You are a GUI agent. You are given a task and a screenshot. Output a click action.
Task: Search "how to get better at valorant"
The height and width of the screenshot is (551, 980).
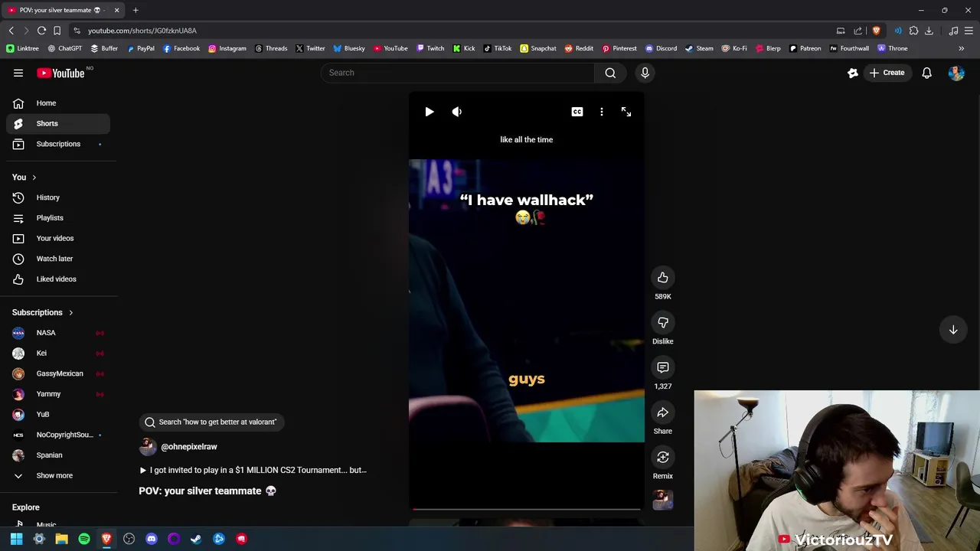[x=211, y=422]
